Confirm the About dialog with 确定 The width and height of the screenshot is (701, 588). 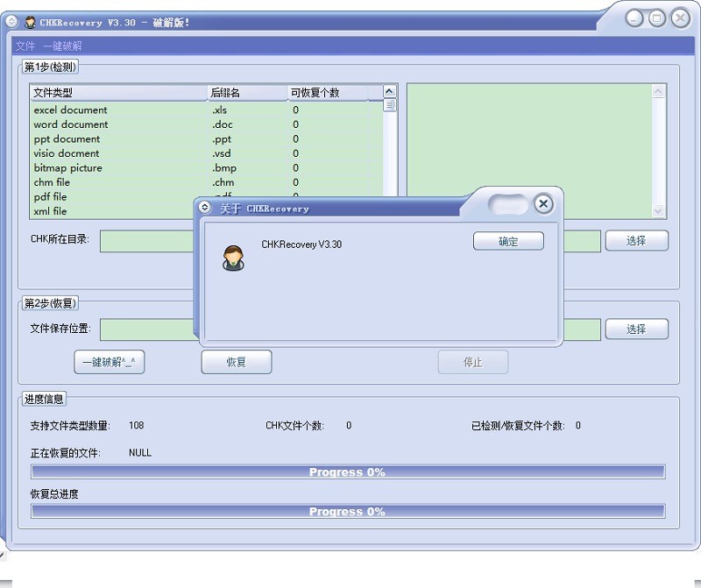click(x=508, y=242)
